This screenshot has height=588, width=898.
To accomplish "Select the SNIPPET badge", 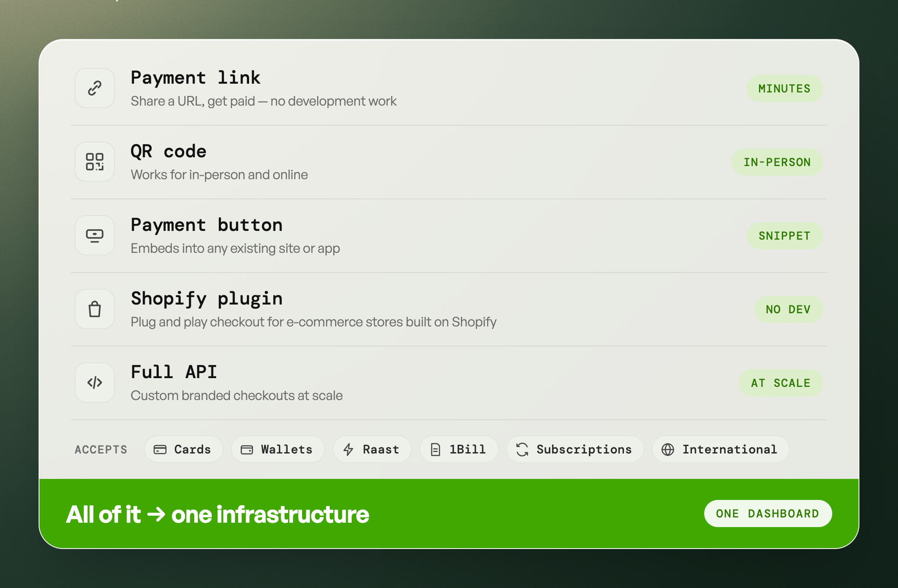I will point(784,236).
